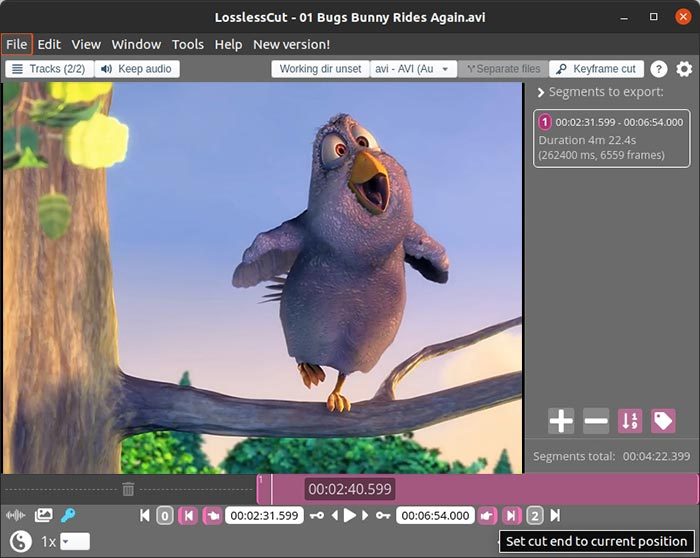This screenshot has height=558, width=700.
Task: Click the Working dir unset button
Action: 320,69
